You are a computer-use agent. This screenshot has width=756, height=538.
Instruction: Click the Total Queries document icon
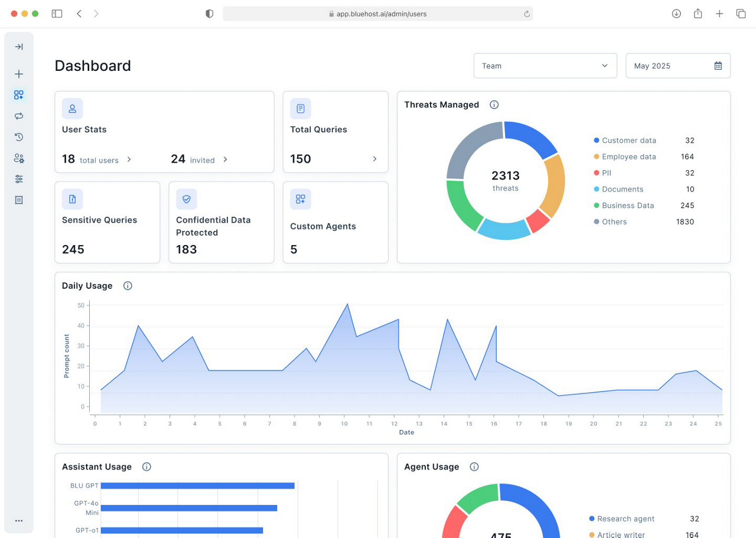(x=301, y=109)
